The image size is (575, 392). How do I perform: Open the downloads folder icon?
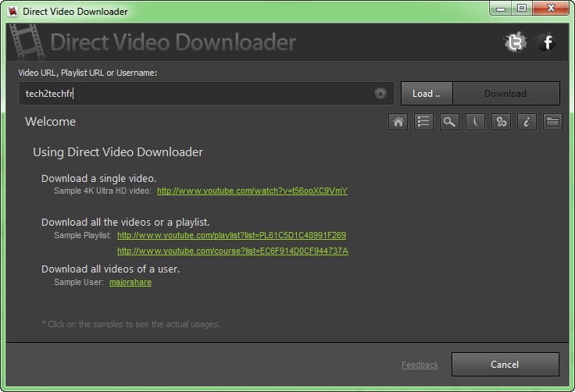pyautogui.click(x=552, y=122)
